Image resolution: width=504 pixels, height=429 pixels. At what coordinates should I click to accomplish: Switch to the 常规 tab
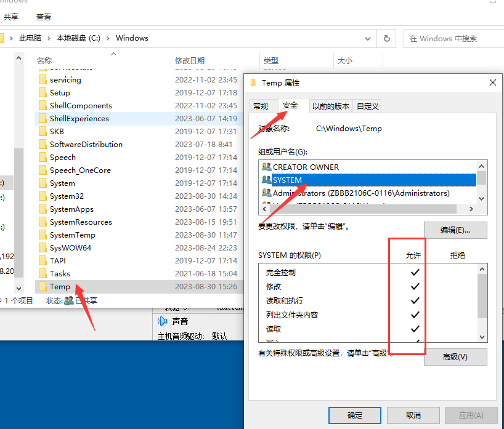261,106
